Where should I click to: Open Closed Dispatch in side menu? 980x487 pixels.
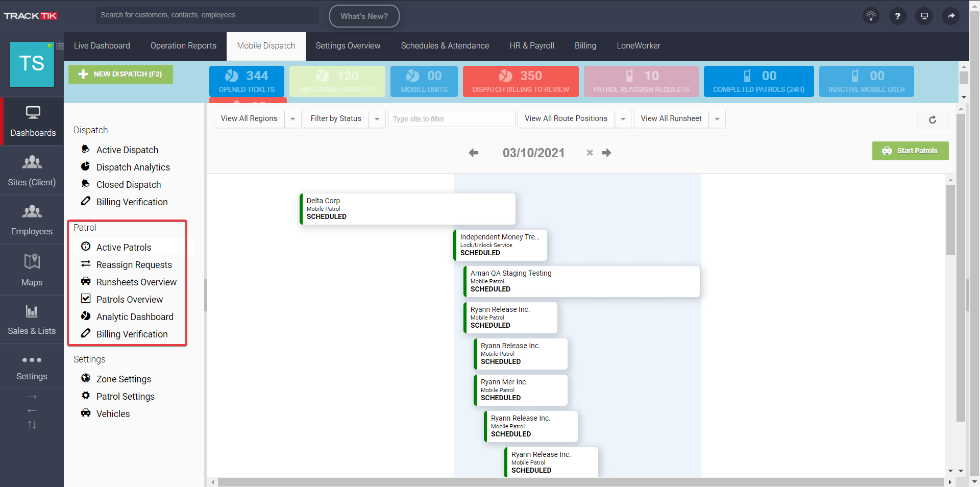129,185
